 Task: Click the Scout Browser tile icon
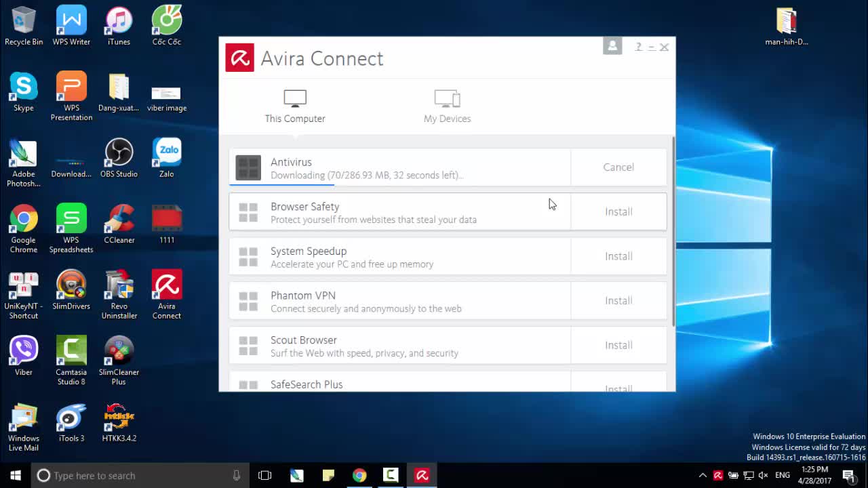[248, 346]
